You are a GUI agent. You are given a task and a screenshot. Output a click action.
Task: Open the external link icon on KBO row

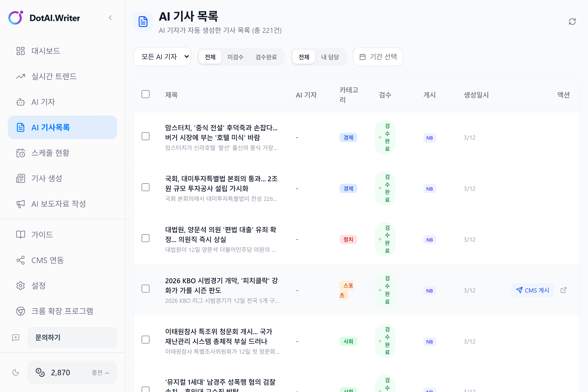click(563, 290)
